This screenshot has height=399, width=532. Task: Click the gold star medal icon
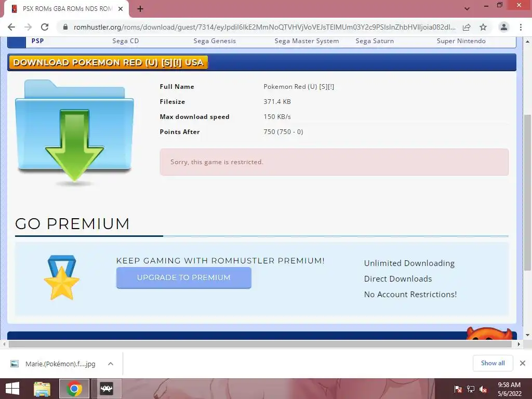(x=61, y=277)
